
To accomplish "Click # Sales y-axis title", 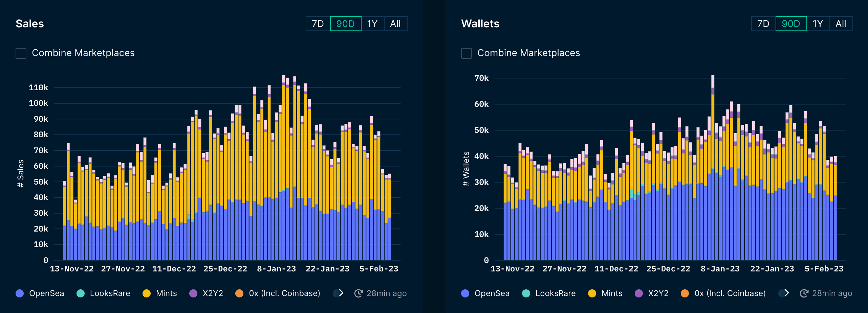I will [x=21, y=173].
